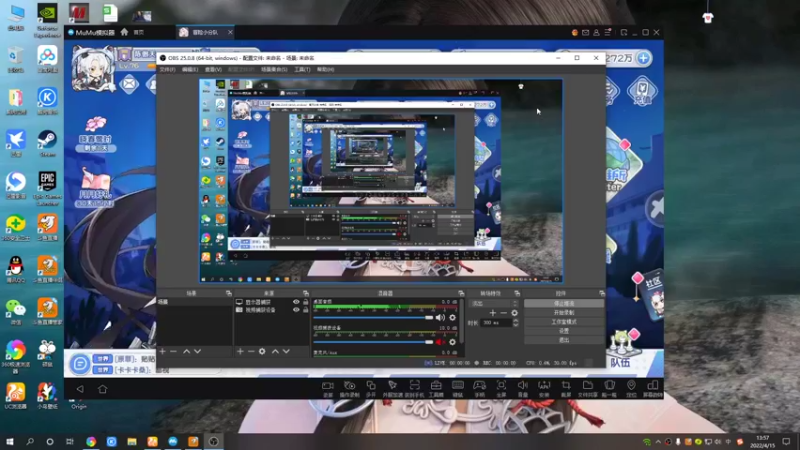Select display capture source in Sources list
The image size is (800, 450).
[259, 302]
